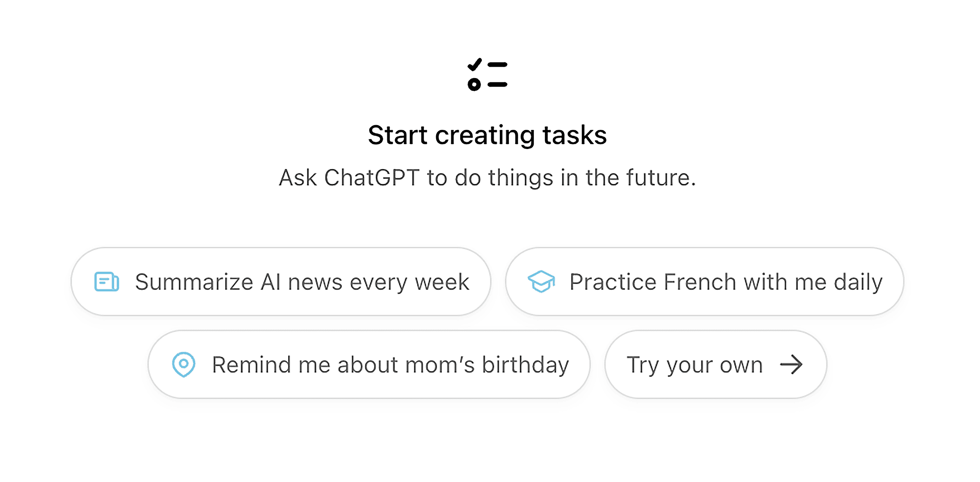This screenshot has width=980, height=482.
Task: Tap the birthday reminder suggestion
Action: (x=368, y=364)
